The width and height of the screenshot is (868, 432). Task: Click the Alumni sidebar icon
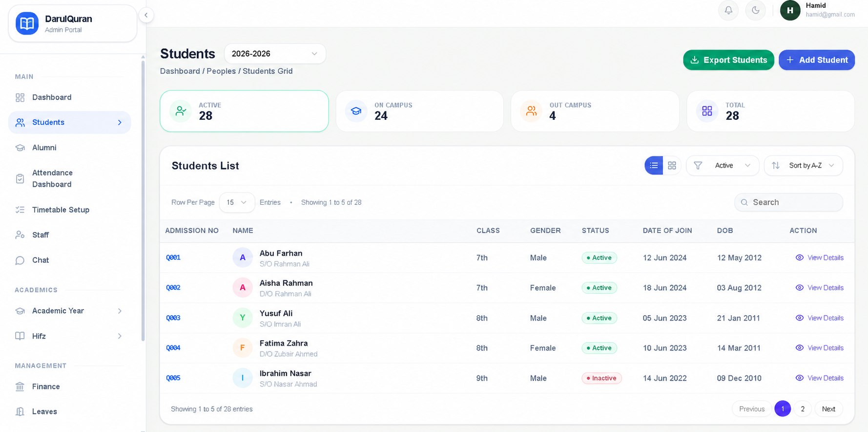[20, 148]
